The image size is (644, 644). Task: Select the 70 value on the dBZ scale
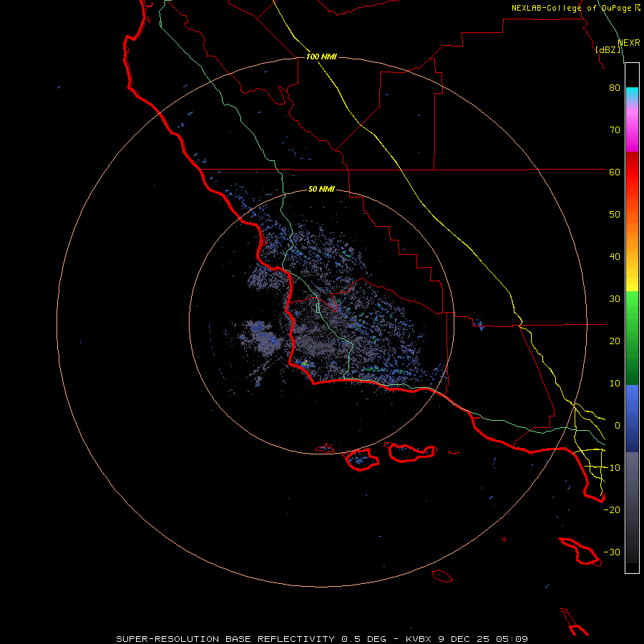tap(615, 130)
